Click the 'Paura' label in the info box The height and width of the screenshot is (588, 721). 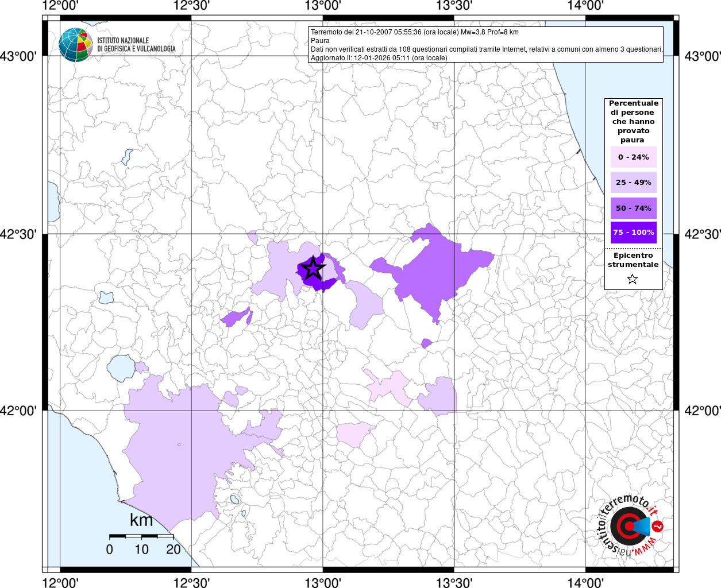tap(320, 41)
